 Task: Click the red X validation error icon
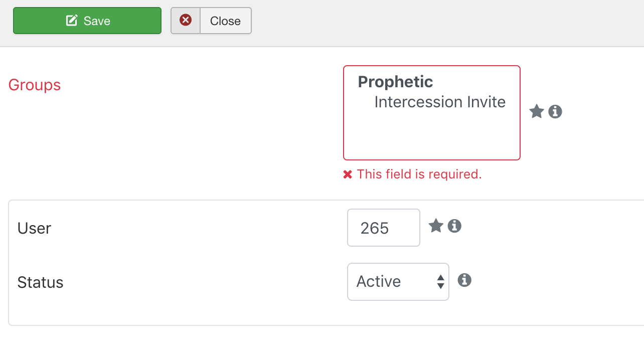[x=348, y=174]
